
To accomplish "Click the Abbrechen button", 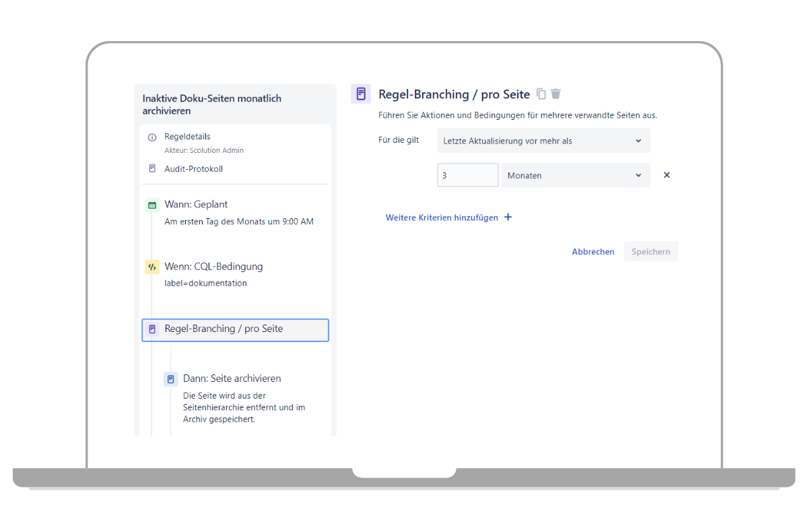I will 593,252.
